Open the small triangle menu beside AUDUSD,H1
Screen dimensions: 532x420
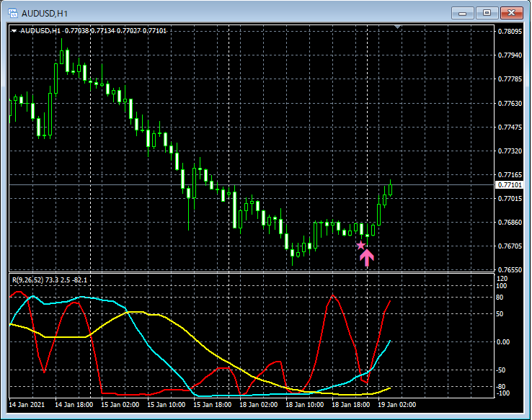[14, 31]
